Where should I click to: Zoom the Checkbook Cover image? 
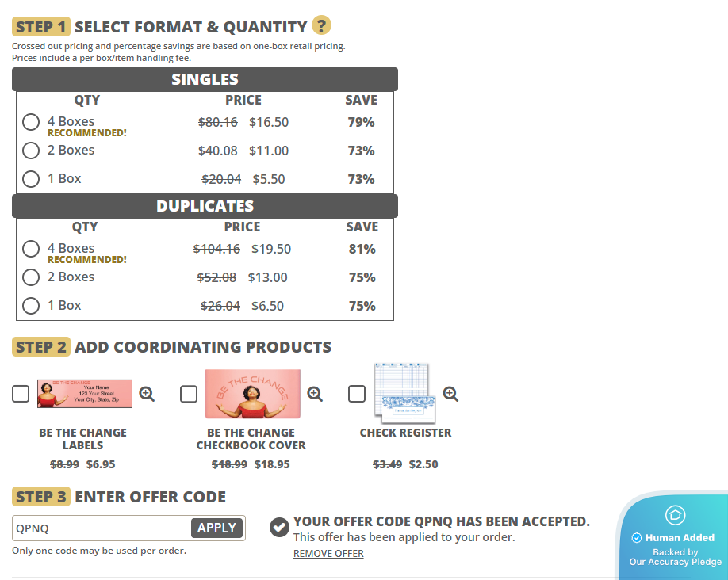tap(315, 394)
